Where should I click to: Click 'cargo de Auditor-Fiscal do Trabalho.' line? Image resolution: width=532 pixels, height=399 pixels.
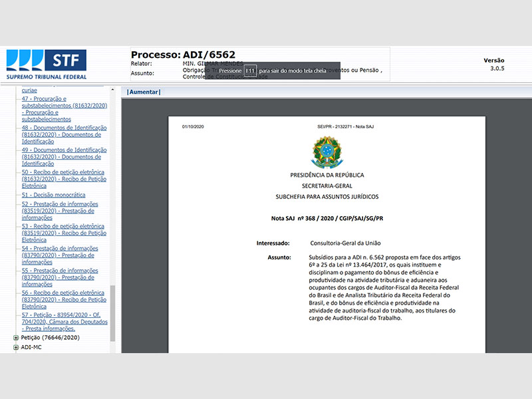tap(355, 319)
